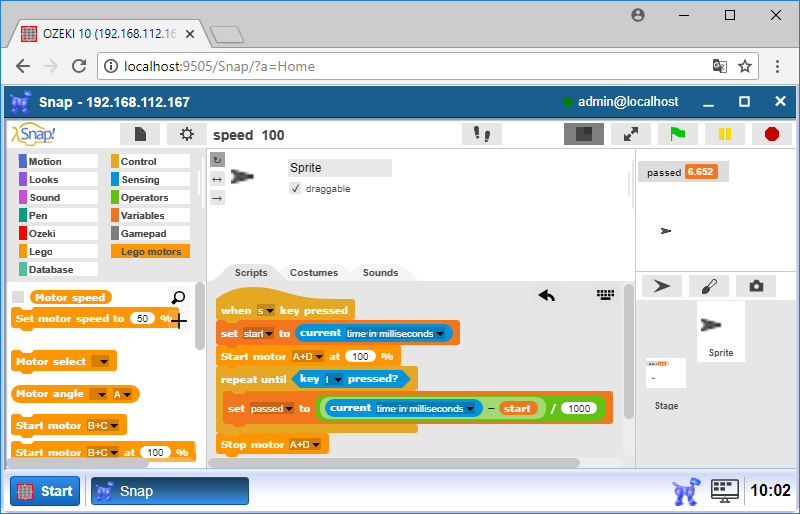Open the project file menu icon
This screenshot has height=514, width=800.
click(140, 134)
